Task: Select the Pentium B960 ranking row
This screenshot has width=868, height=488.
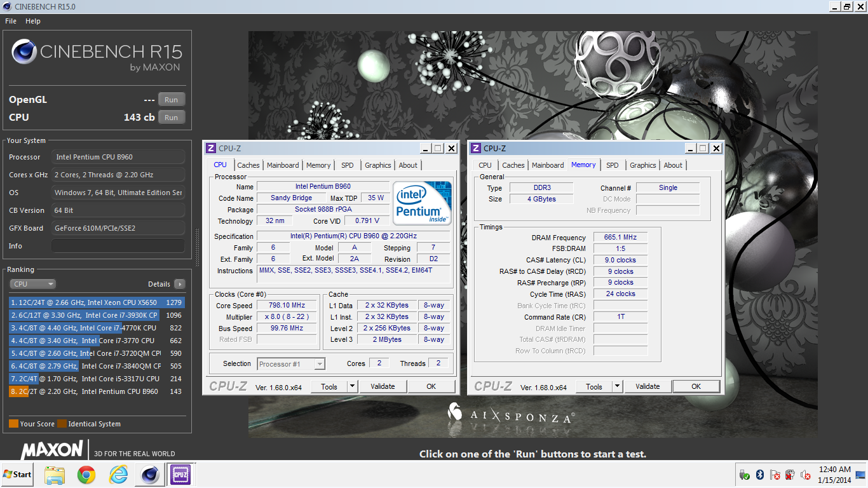Action: (x=97, y=391)
